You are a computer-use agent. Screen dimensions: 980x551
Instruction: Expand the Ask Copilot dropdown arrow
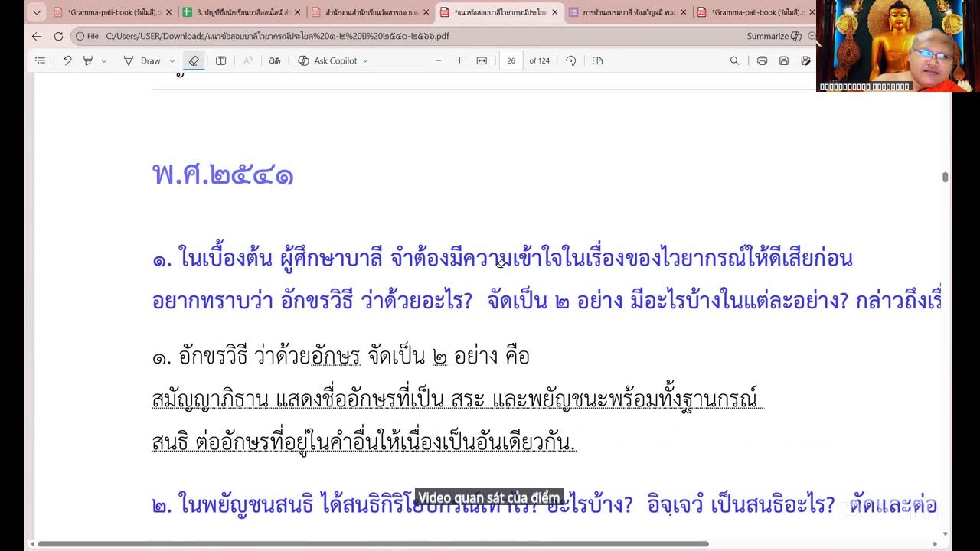click(365, 60)
